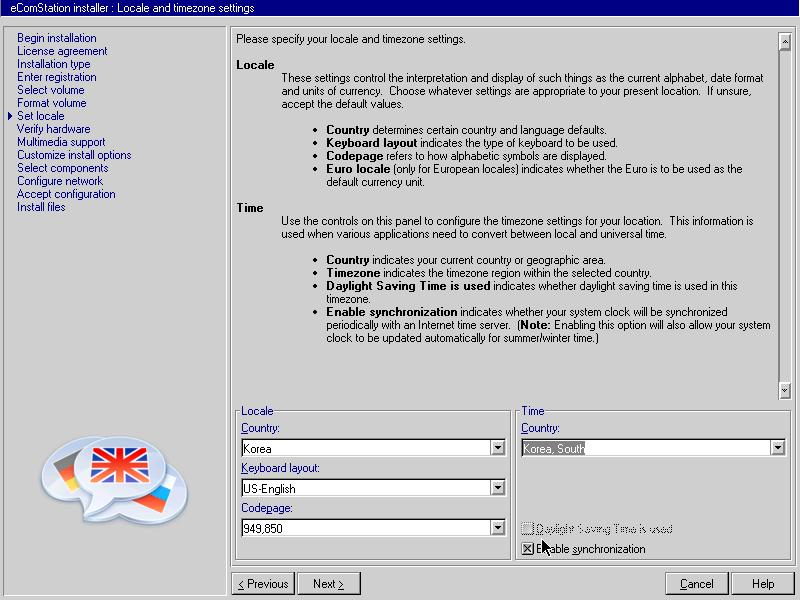Click the 'Codepage:' field label

267,508
